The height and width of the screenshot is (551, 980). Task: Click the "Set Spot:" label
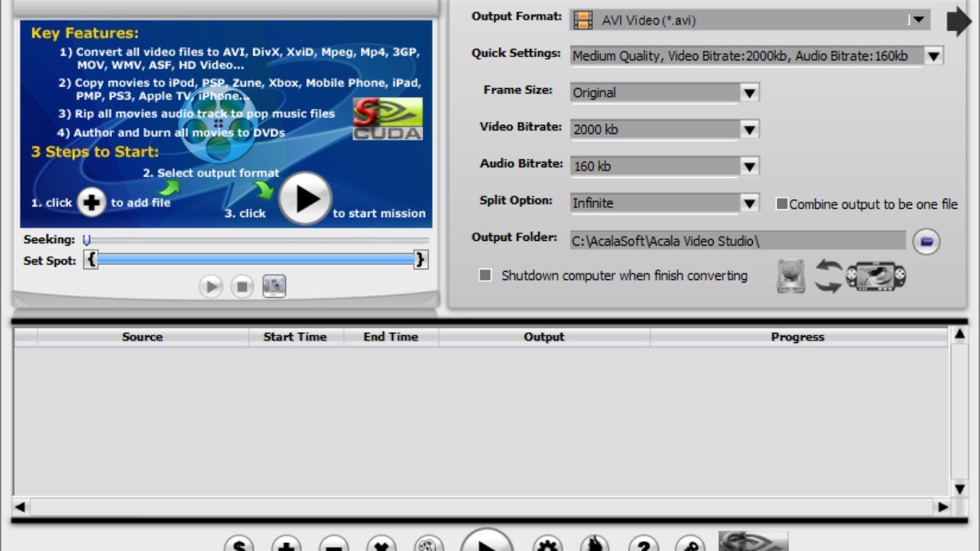[x=50, y=260]
